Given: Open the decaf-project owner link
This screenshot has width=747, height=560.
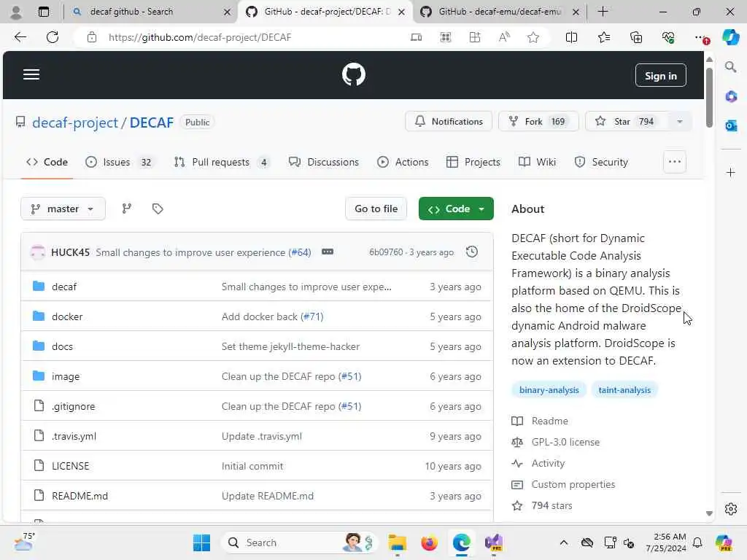Looking at the screenshot, I should tap(75, 122).
